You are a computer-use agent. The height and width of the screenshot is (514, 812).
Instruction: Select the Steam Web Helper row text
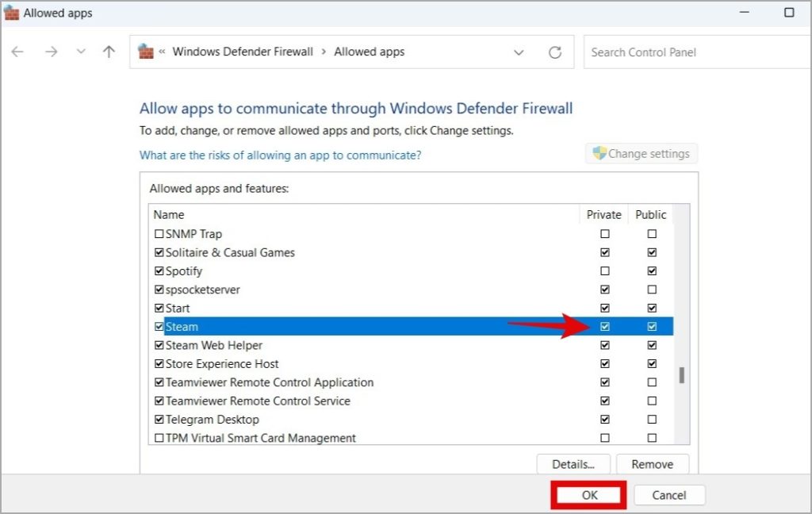point(214,346)
